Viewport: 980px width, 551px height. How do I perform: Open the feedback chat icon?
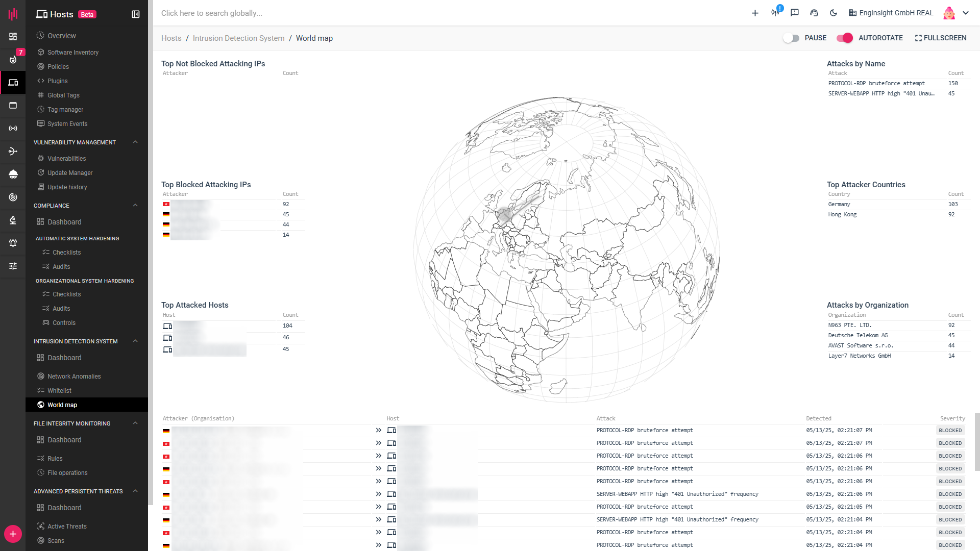pos(795,13)
